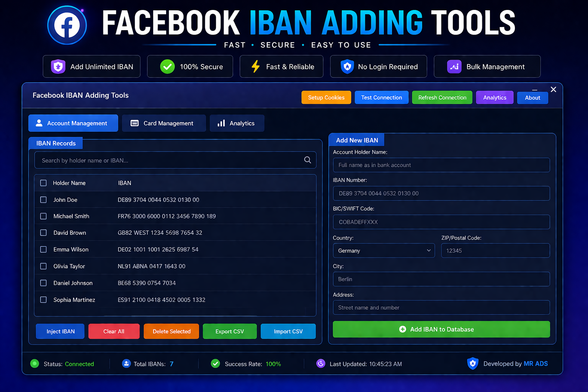Select the IBAN Records panel tab
This screenshot has height=392, width=588.
[x=56, y=143]
